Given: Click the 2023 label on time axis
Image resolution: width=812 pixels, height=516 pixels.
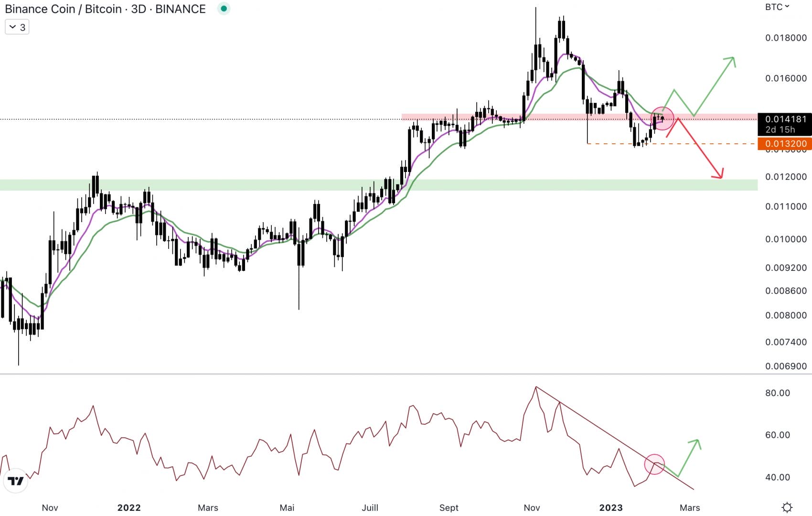Looking at the screenshot, I should pyautogui.click(x=611, y=507).
